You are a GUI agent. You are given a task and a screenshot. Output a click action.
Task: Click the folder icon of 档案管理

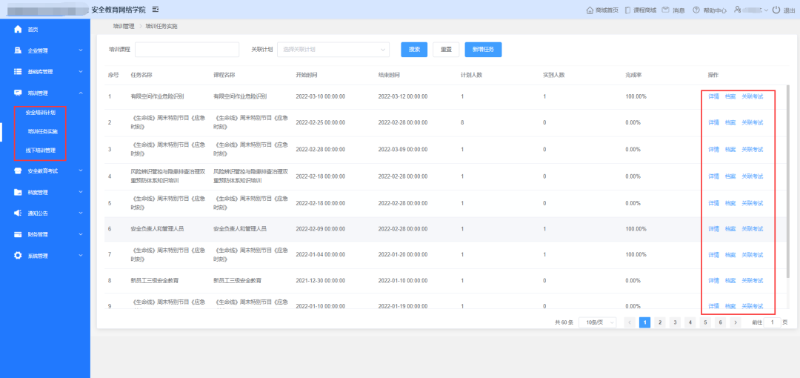18,192
